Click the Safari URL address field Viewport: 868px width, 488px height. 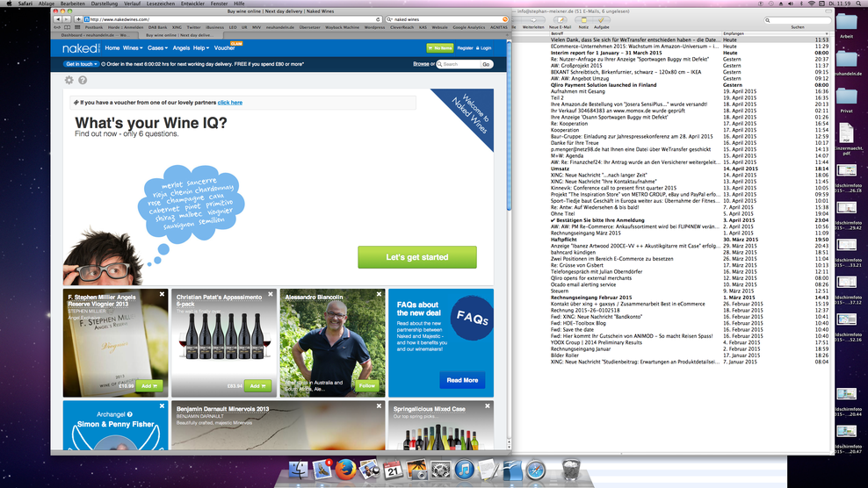pyautogui.click(x=231, y=19)
